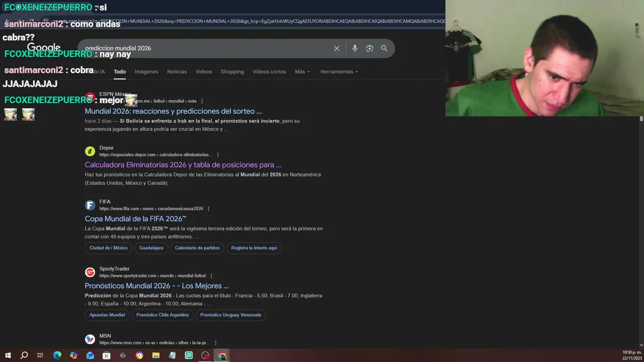Open the three-dot menu for the Depor result

218,155
